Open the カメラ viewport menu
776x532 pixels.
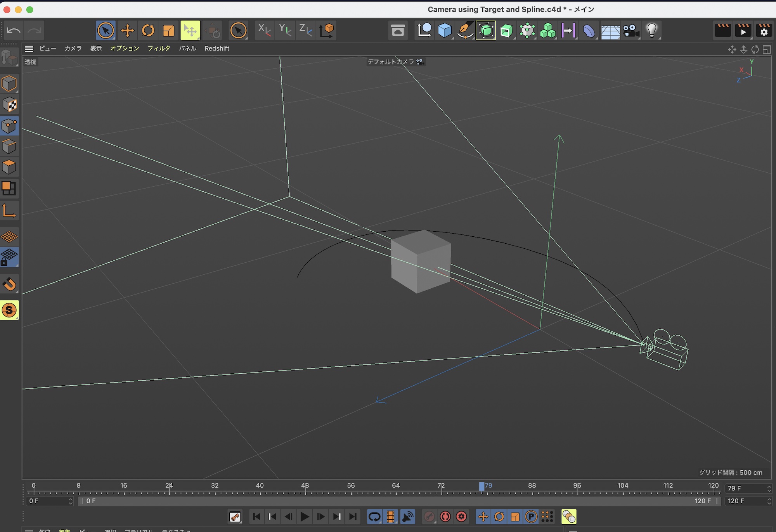(x=73, y=49)
